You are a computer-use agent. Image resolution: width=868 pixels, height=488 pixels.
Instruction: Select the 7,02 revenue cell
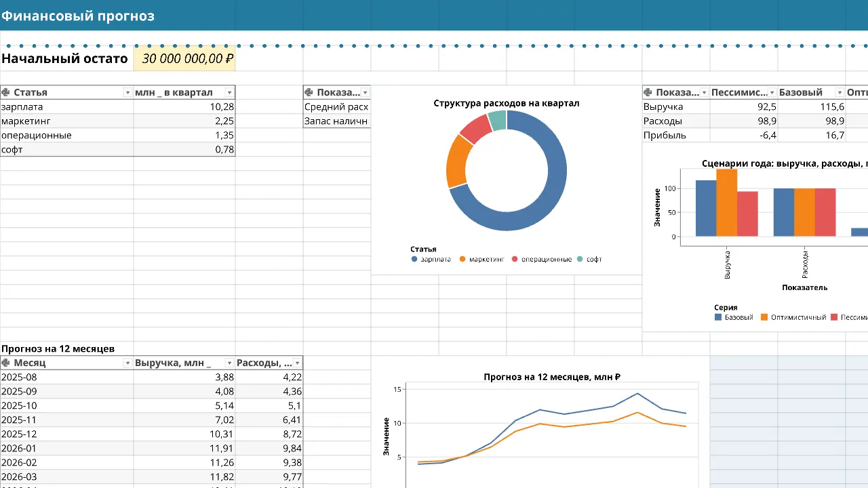point(184,420)
